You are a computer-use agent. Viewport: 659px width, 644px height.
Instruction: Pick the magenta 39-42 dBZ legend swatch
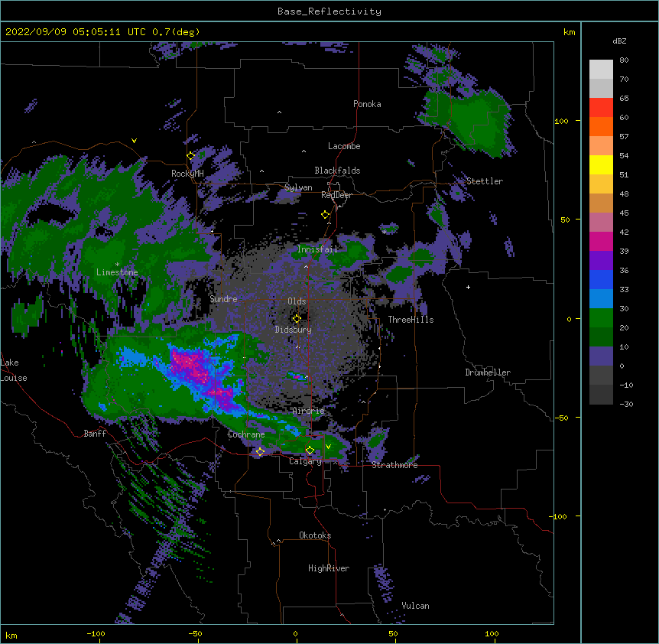coord(601,242)
